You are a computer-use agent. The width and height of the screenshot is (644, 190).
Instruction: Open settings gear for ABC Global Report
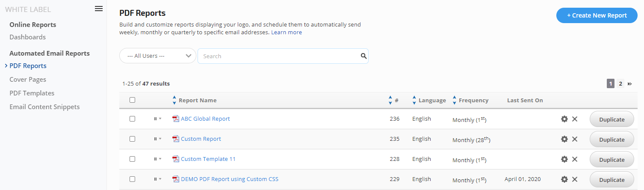(564, 119)
